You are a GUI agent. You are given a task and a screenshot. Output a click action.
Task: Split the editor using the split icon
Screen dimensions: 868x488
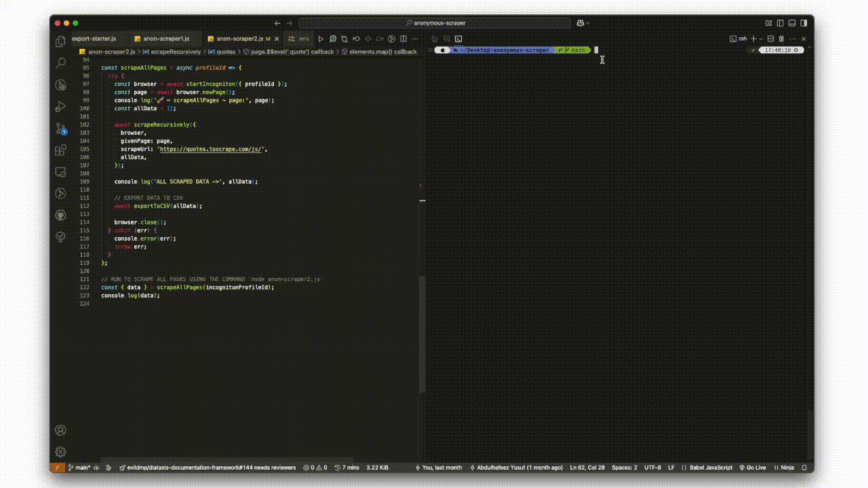coord(403,39)
